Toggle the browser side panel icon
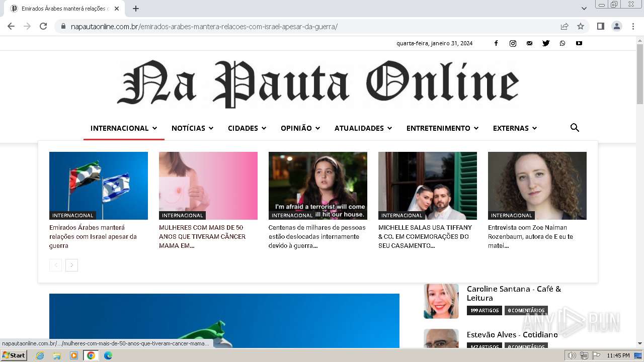The image size is (644, 362). [600, 26]
